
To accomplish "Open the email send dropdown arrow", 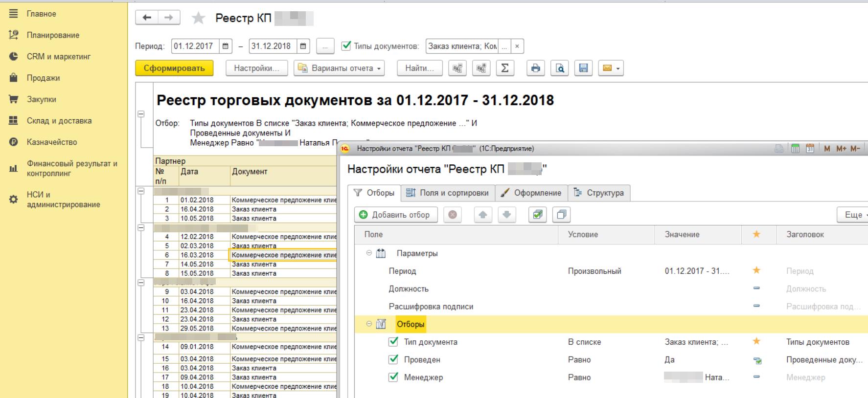I will pyautogui.click(x=618, y=68).
